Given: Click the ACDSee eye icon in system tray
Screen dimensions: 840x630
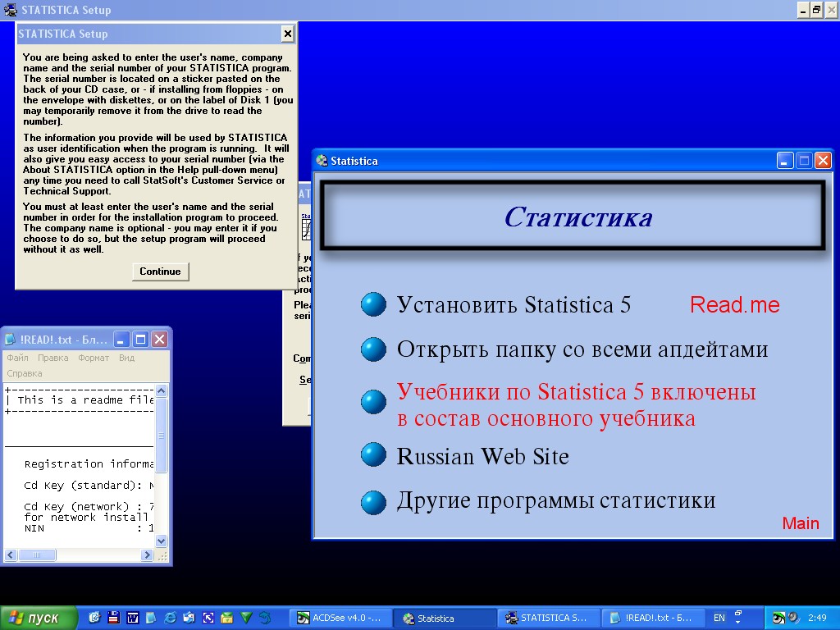Looking at the screenshot, I should tap(779, 619).
